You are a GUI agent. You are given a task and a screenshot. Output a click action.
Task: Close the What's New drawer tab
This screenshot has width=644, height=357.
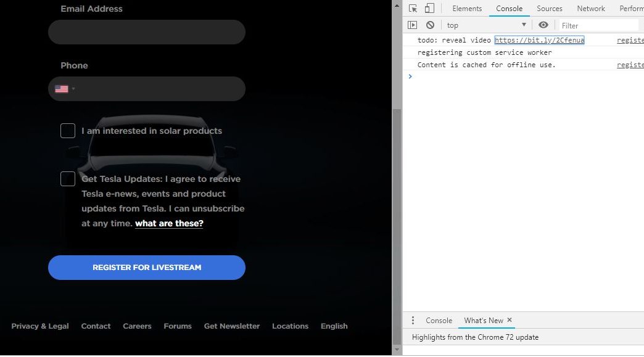point(510,320)
